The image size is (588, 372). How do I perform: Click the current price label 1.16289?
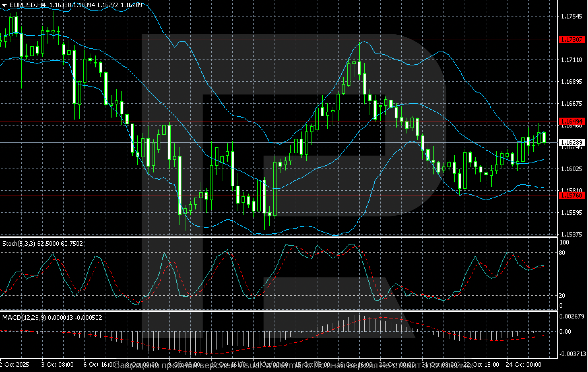571,142
